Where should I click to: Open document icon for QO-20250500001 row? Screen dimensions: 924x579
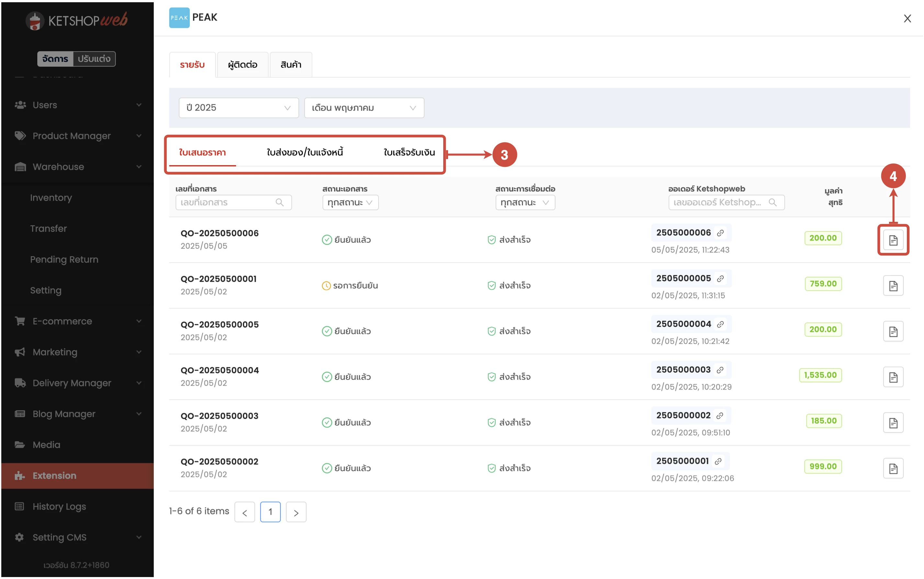(x=893, y=286)
